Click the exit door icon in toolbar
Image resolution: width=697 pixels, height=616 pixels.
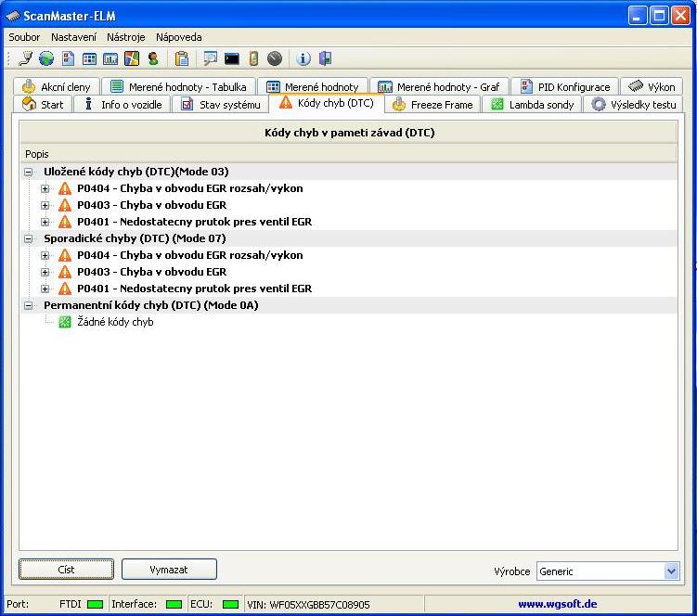click(325, 58)
